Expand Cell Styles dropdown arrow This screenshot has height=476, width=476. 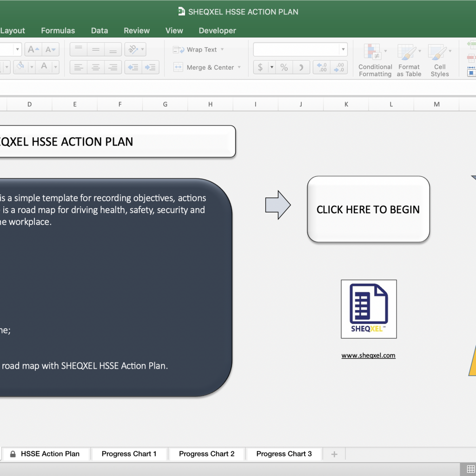pos(450,51)
